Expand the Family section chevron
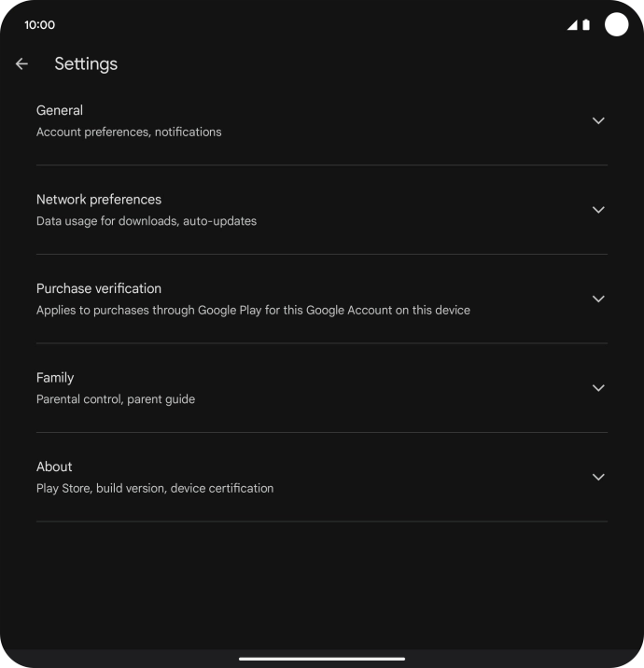This screenshot has height=668, width=644. [598, 388]
